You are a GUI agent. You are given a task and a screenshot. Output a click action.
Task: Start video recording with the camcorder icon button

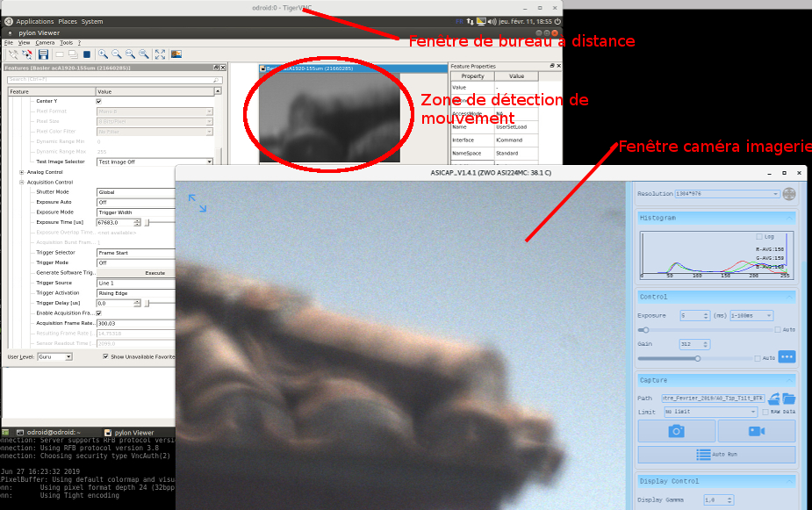coord(757,431)
